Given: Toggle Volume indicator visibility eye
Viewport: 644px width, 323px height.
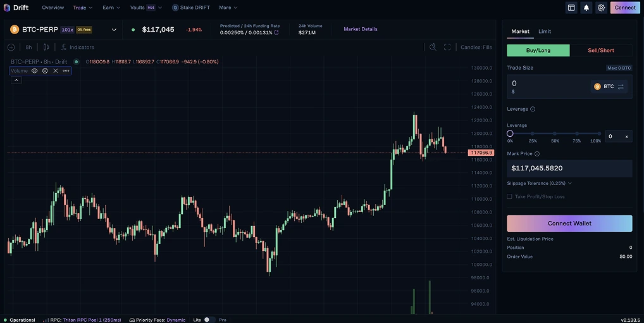Looking at the screenshot, I should (35, 71).
